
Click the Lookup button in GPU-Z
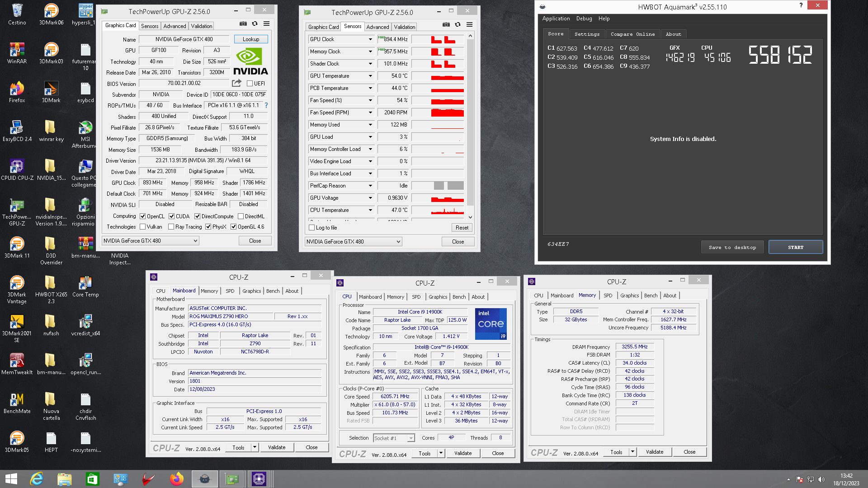point(251,39)
